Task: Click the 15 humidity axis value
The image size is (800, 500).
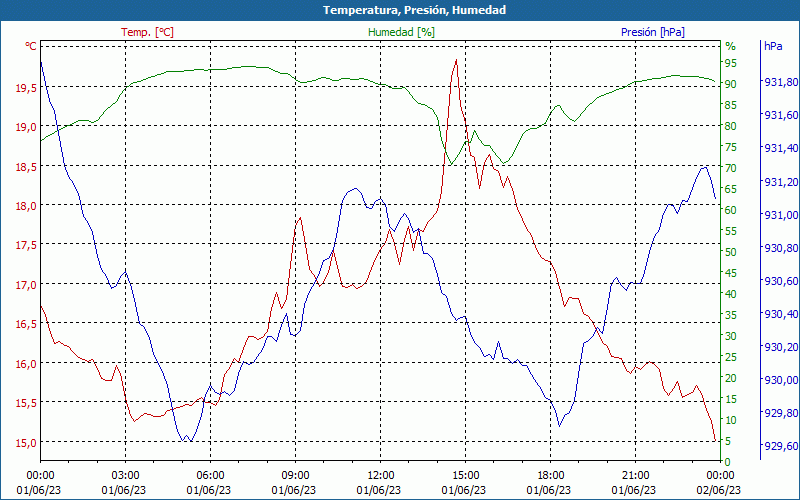Action: pyautogui.click(x=731, y=398)
